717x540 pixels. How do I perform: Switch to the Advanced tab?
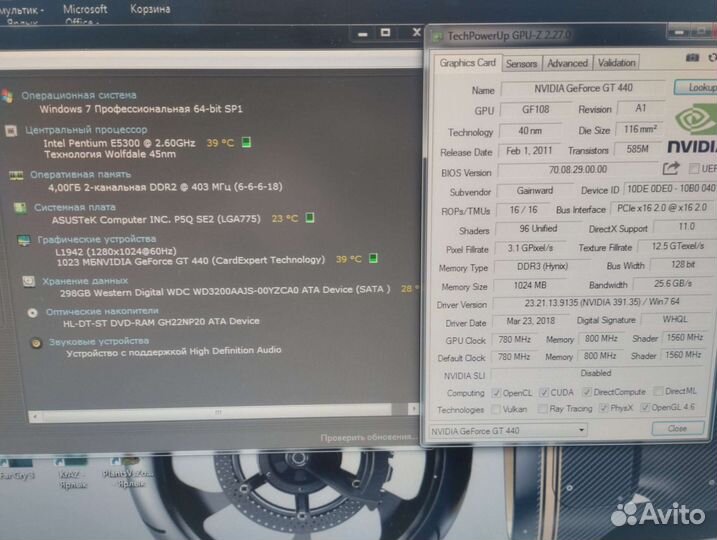tap(567, 63)
